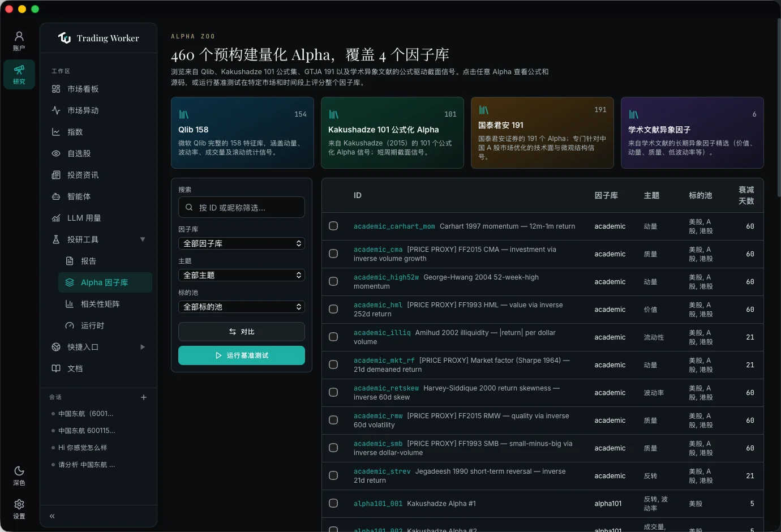Select 国泰君安 191 library card
Viewport: 781px width, 532px height.
542,132
